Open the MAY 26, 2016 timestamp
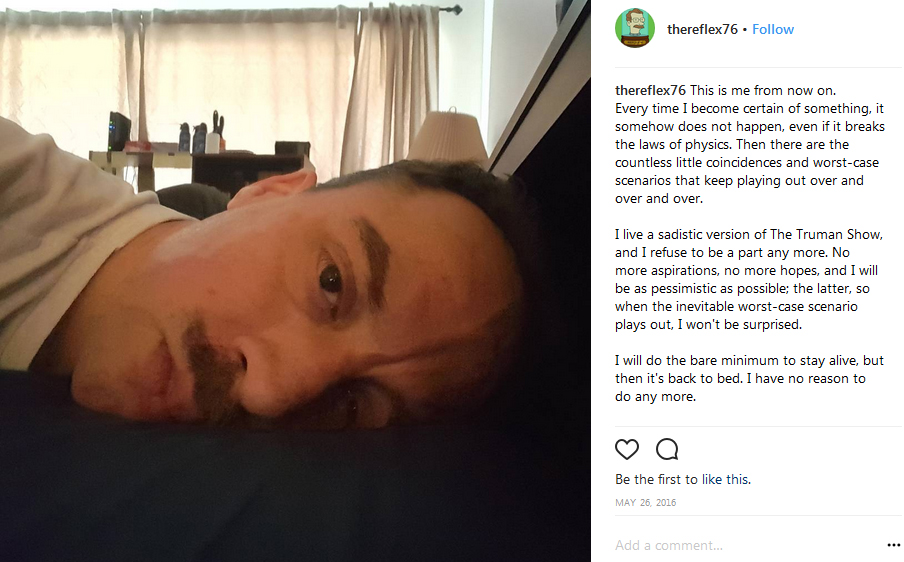Image resolution: width=904 pixels, height=562 pixels. [645, 503]
